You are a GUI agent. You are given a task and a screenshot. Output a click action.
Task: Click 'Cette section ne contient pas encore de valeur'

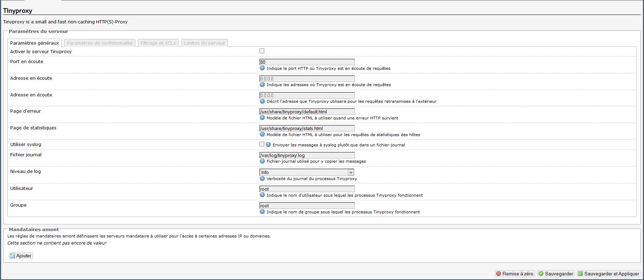(x=57, y=243)
